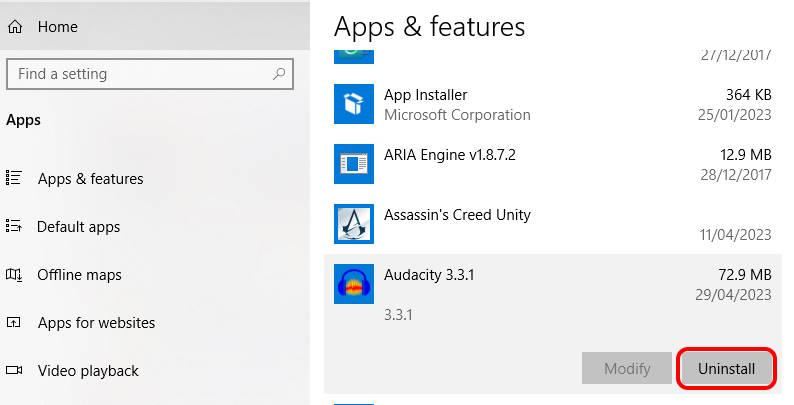The height and width of the screenshot is (405, 794).
Task: Click the Apps & features list icon
Action: coord(14,178)
